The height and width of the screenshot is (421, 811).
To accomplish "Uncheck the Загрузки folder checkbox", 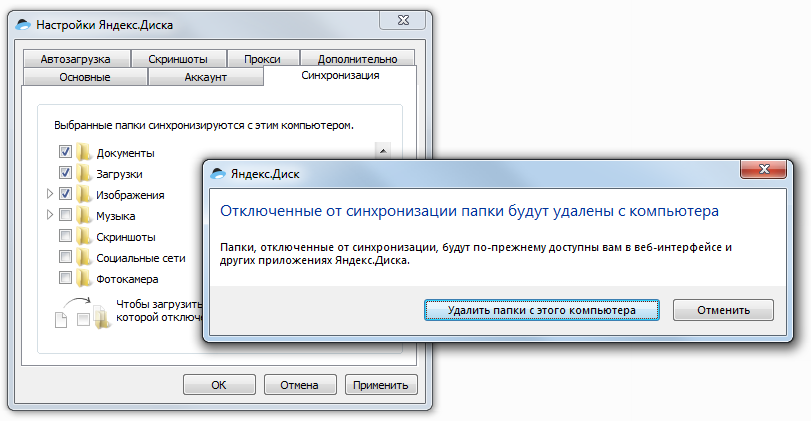I will pyautogui.click(x=65, y=172).
